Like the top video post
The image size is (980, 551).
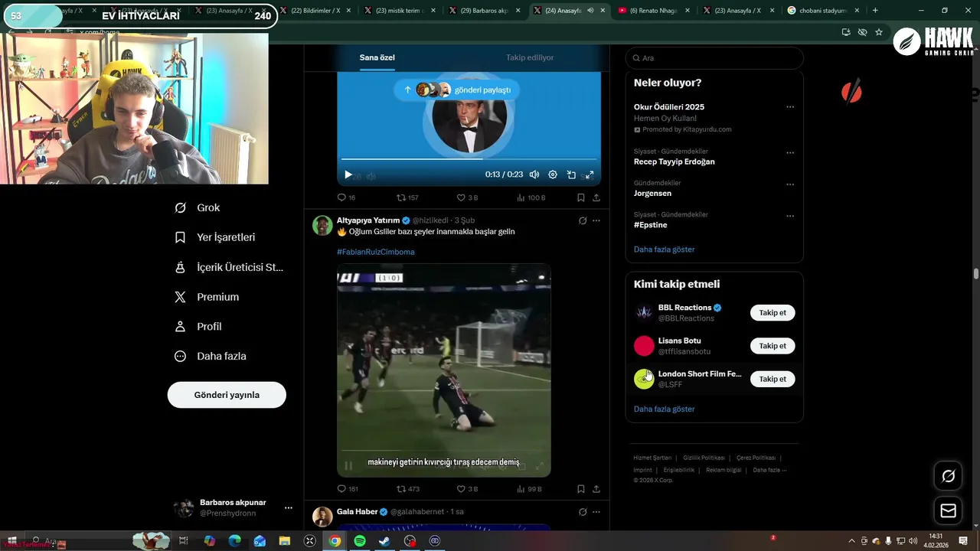[467, 197]
